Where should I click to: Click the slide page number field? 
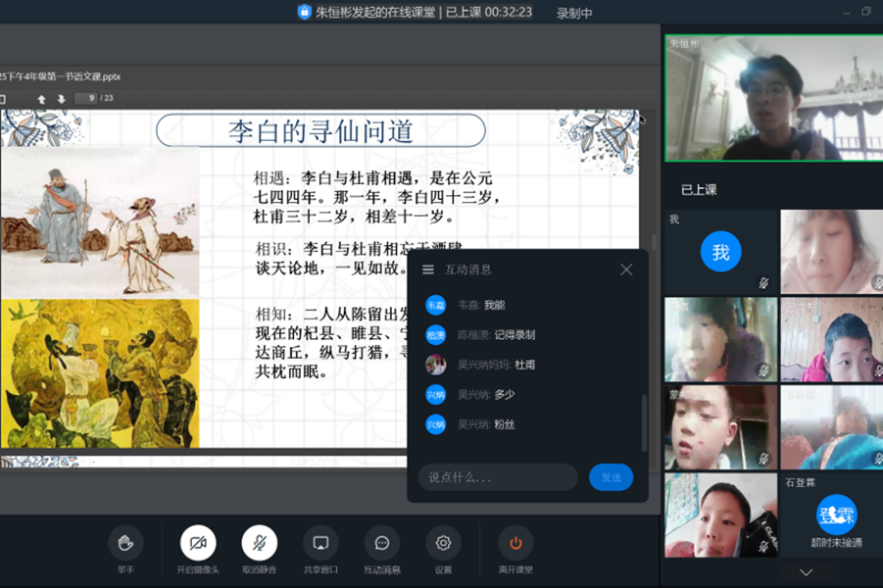[89, 98]
